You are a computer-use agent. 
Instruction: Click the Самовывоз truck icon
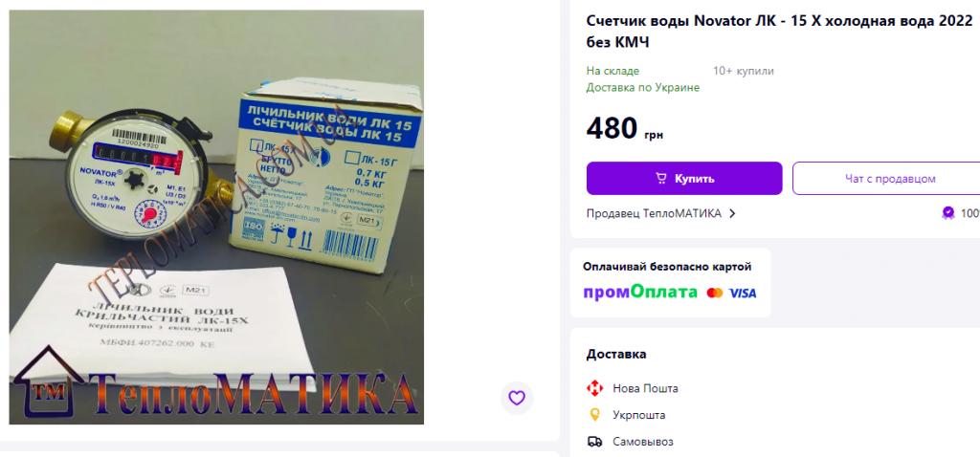tap(594, 442)
